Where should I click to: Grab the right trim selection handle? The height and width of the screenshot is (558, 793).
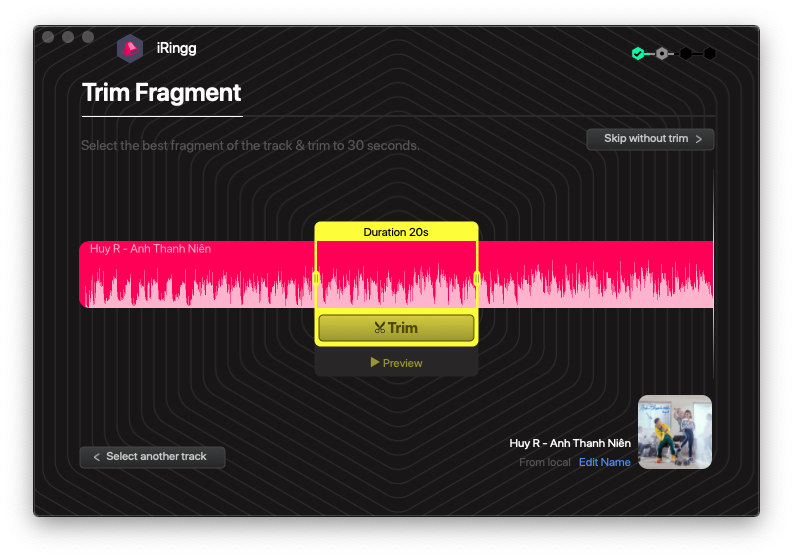coord(476,278)
